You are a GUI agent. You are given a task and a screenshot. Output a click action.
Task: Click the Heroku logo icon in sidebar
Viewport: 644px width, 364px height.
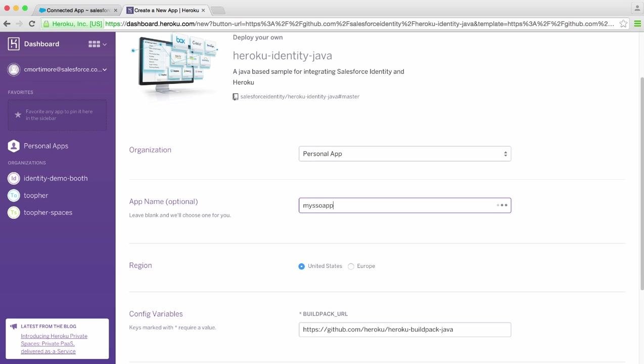tap(14, 44)
